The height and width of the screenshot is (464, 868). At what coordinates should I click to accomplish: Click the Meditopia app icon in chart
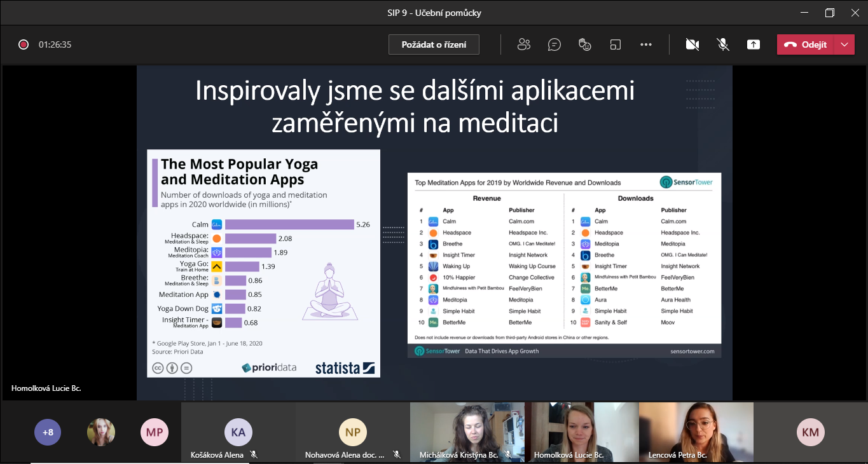pyautogui.click(x=216, y=252)
